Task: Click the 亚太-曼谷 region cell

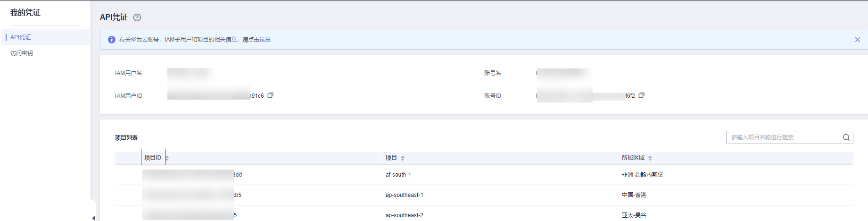Action: pos(634,215)
